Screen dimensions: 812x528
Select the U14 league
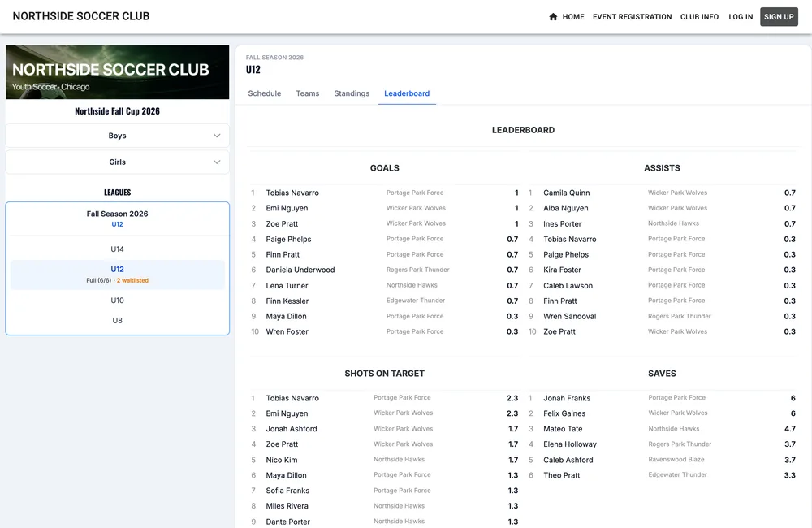[118, 249]
